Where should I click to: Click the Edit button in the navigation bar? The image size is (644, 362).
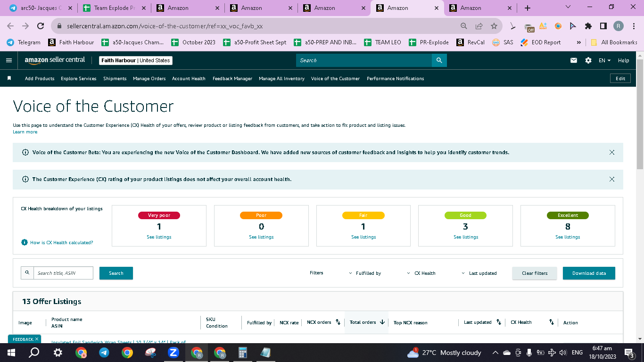coord(620,78)
